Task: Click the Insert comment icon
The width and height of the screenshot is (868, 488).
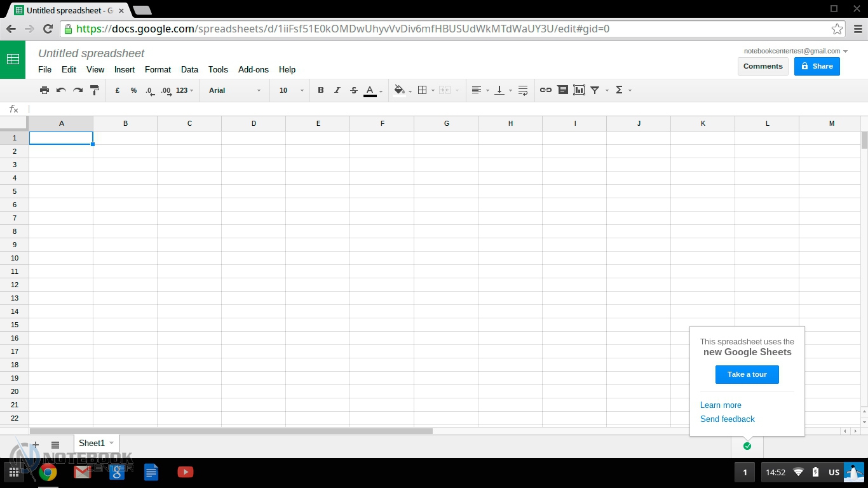Action: (562, 90)
